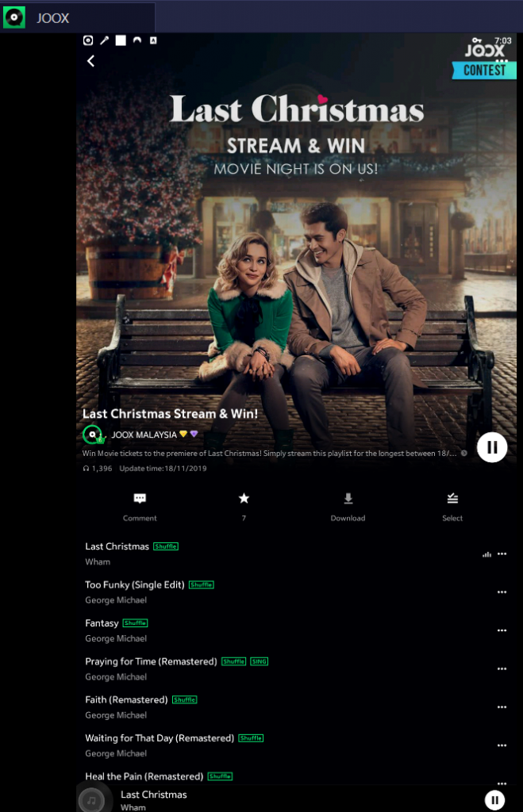
Task: Open more options for Faith (Remastered)
Action: 502,707
